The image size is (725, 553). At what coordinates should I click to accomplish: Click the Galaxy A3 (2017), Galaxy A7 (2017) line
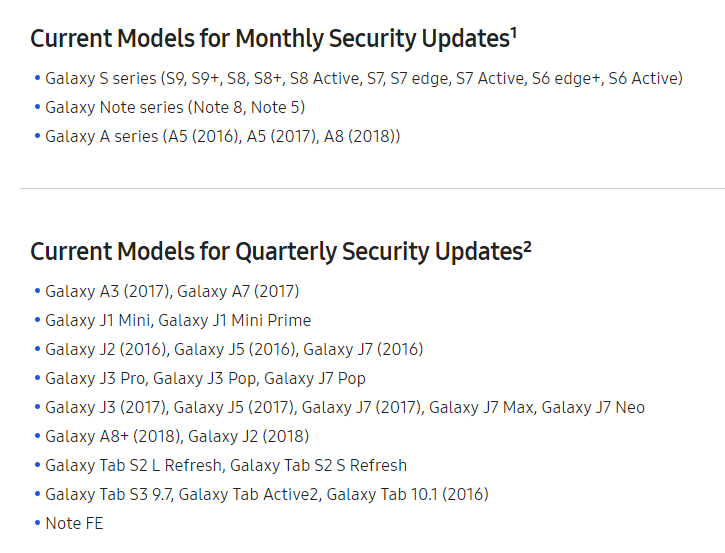click(x=172, y=291)
